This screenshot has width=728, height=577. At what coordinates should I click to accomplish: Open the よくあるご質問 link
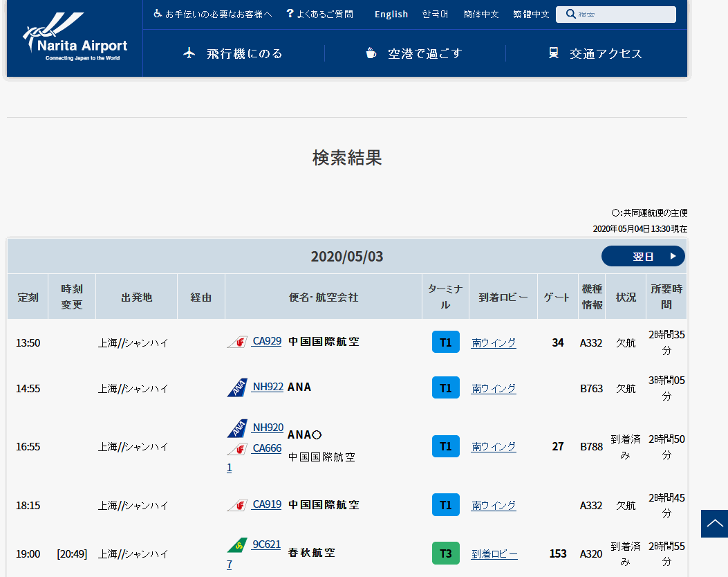pyautogui.click(x=324, y=14)
